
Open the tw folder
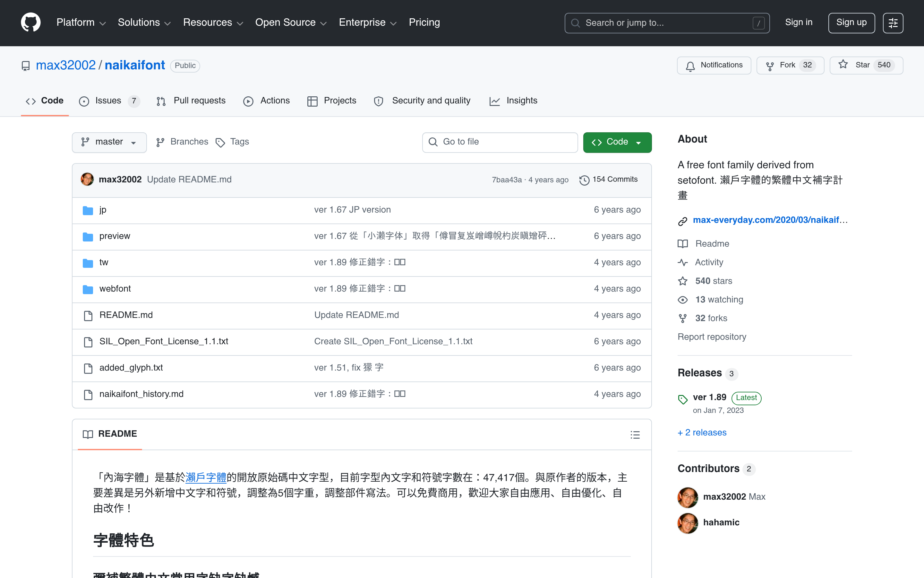[104, 263]
